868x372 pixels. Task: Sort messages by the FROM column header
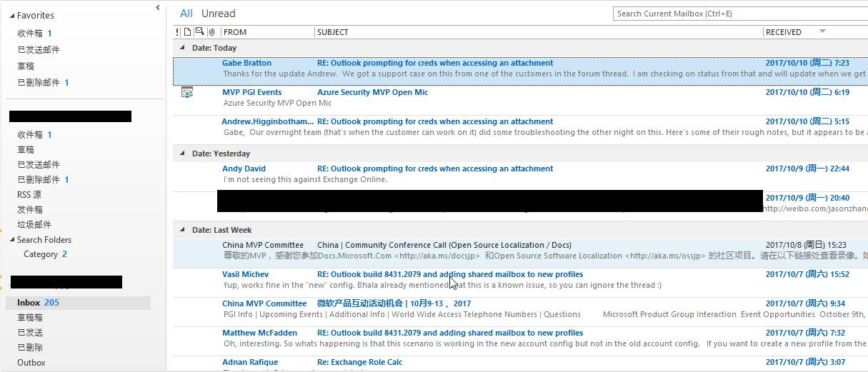(266, 32)
